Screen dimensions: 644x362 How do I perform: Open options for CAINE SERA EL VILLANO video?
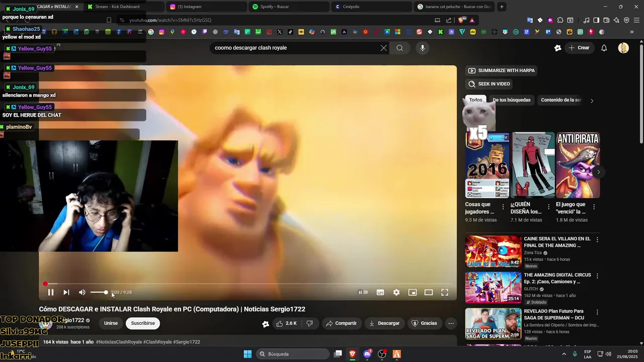(597, 240)
